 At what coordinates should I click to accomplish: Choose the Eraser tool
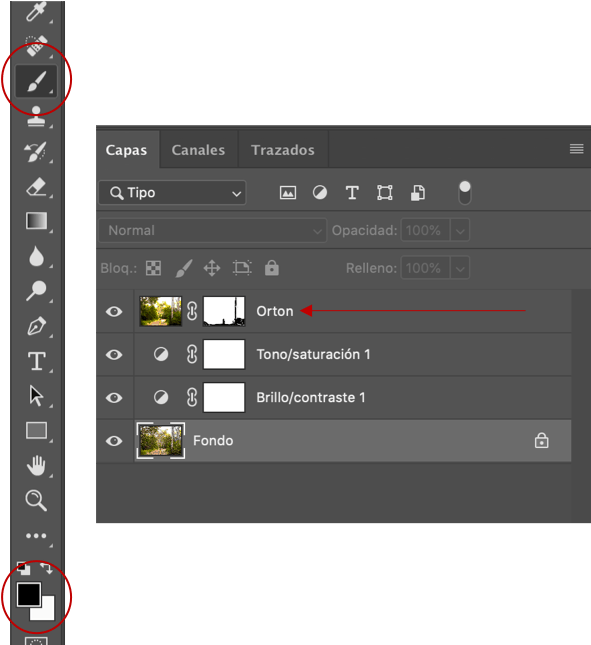36,187
